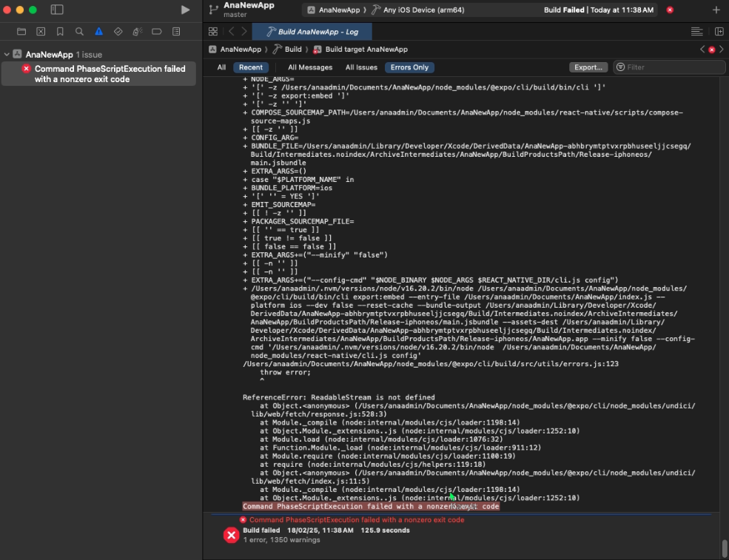Click ReferenceError: ReadableStream is not defined

pyautogui.click(x=338, y=397)
